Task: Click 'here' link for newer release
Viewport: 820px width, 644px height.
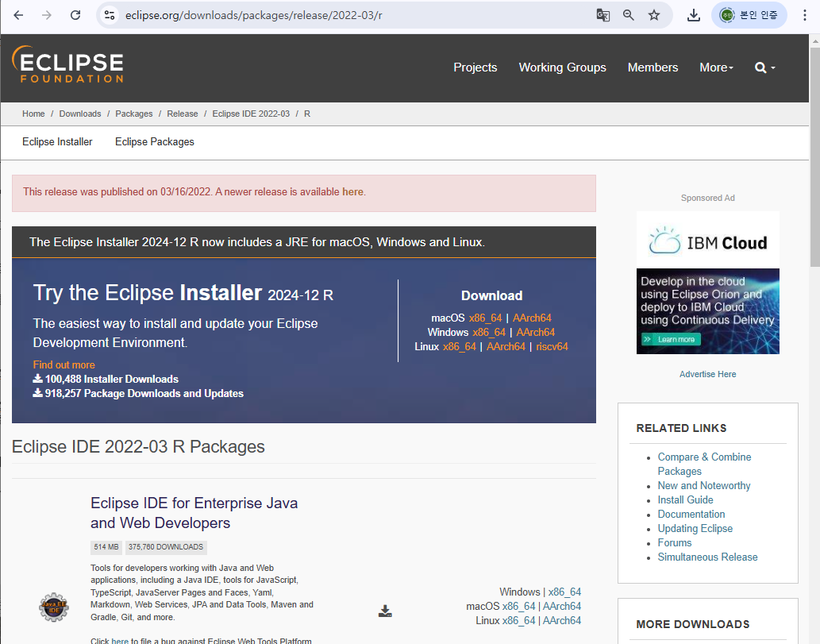Action: (x=352, y=192)
